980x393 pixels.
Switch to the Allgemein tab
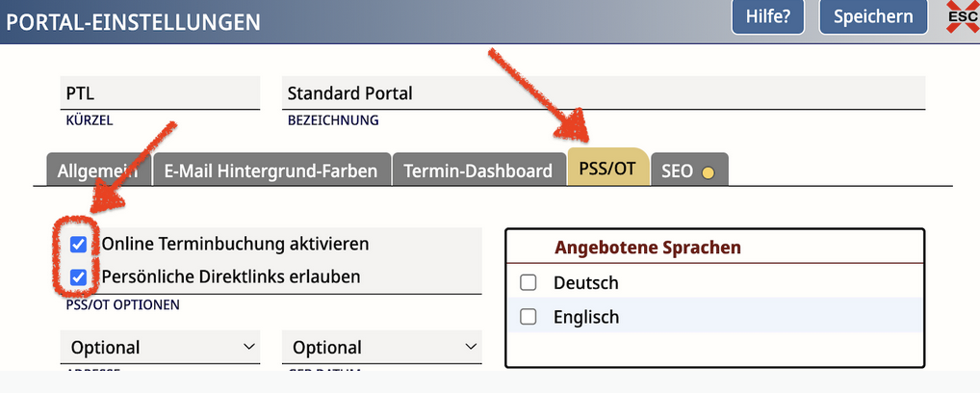coord(97,170)
